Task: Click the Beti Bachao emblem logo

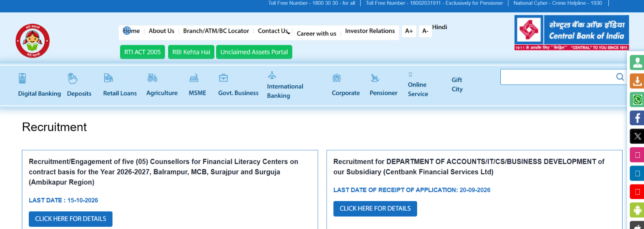Action: click(x=33, y=41)
